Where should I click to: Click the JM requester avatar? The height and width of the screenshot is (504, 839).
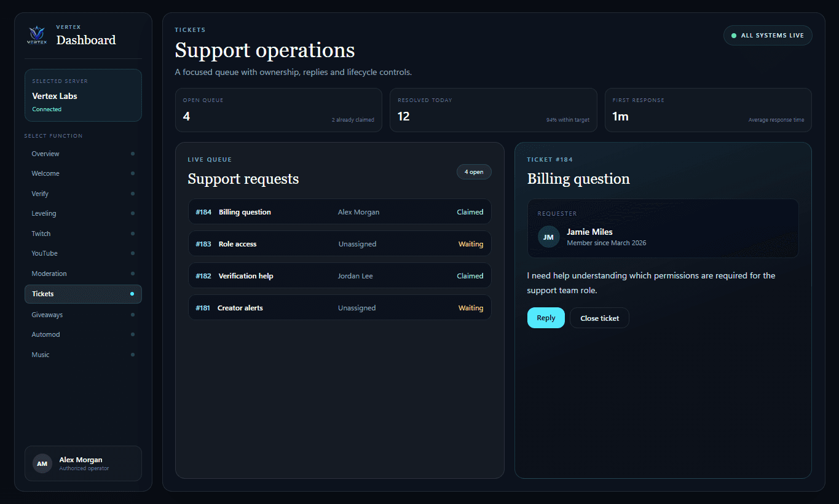click(548, 237)
